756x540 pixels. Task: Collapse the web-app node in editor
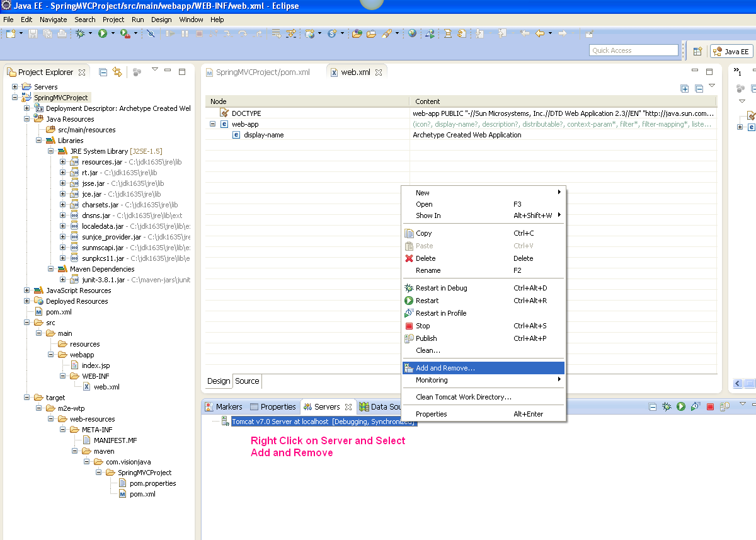213,124
